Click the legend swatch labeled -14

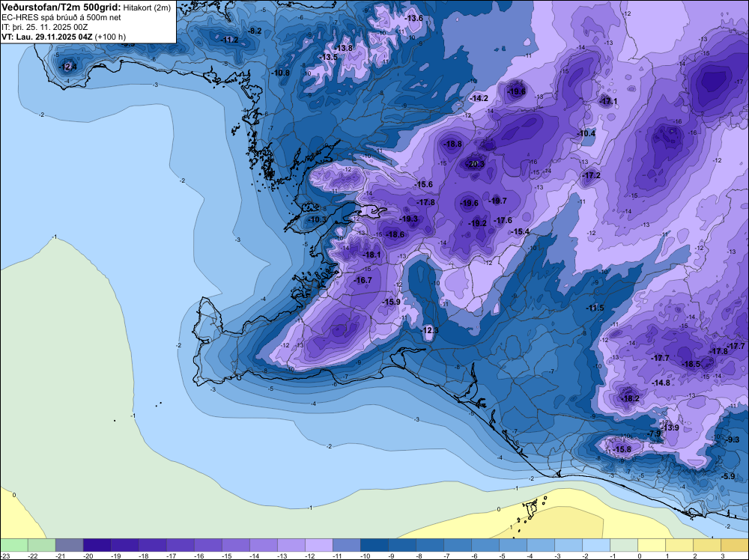pyautogui.click(x=263, y=545)
